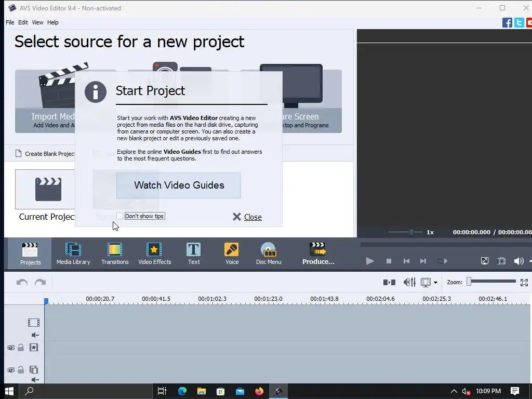Close the Start Project dialog
The height and width of the screenshot is (399, 532).
click(247, 217)
